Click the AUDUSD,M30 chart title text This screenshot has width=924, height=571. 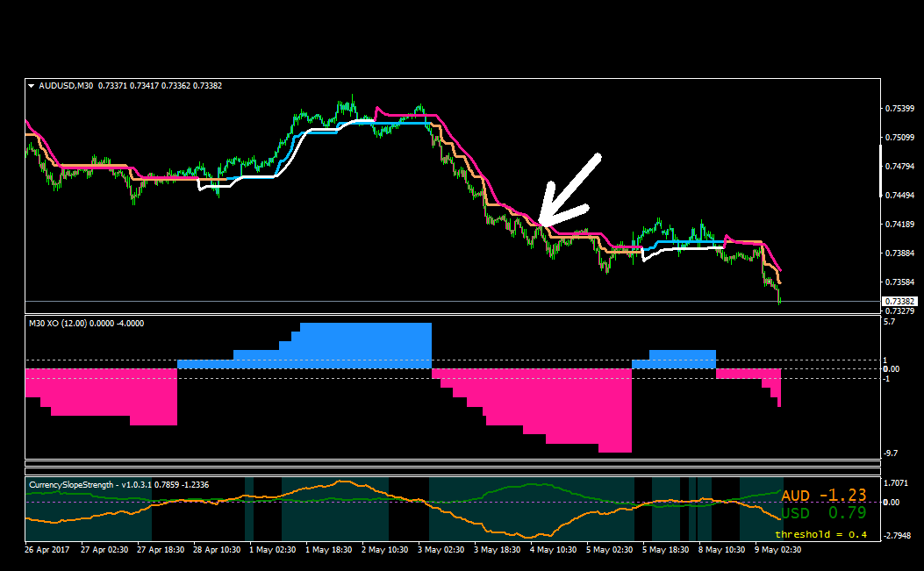66,86
